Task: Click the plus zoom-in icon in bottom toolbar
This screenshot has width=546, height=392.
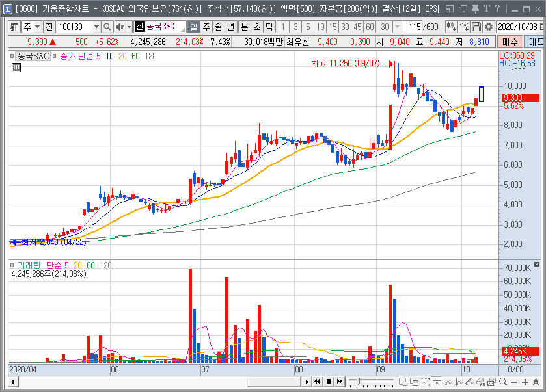Action: (x=525, y=382)
